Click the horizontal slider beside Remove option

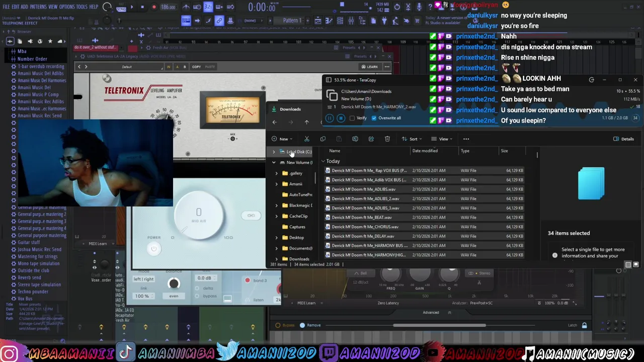pyautogui.click(x=439, y=325)
